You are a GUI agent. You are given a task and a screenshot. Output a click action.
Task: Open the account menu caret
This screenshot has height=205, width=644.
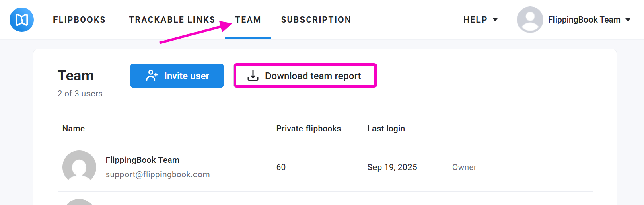(x=628, y=20)
